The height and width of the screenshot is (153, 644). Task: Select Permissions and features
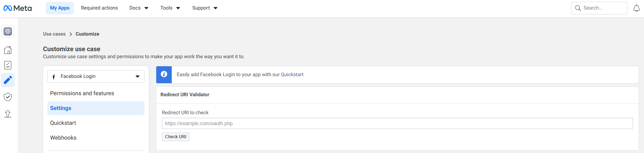point(96,93)
